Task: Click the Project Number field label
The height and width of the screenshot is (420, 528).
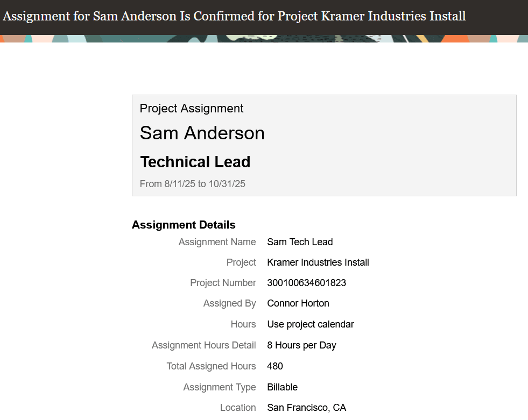Action: (x=223, y=283)
